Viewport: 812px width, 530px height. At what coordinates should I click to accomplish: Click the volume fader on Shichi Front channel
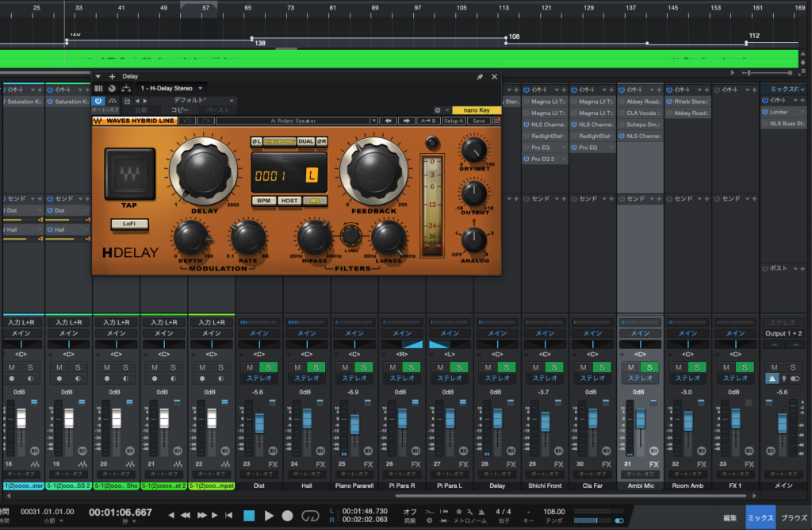[x=546, y=422]
